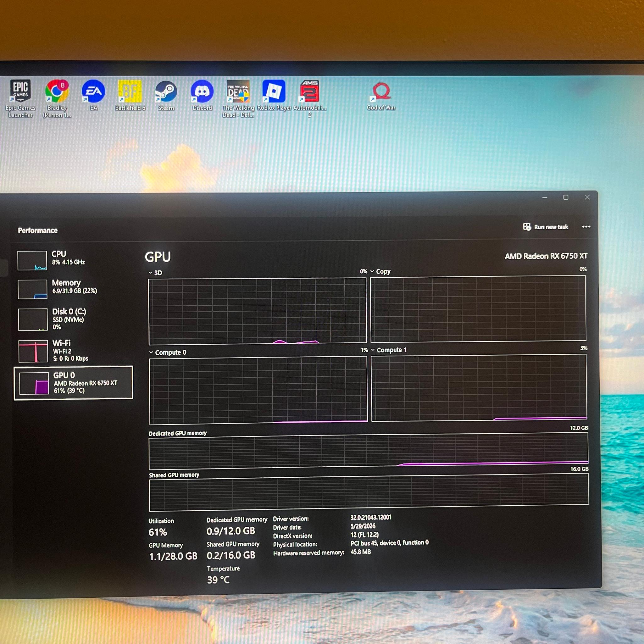Click driver version 32.0.21043.12001
644x644 pixels.
371,517
